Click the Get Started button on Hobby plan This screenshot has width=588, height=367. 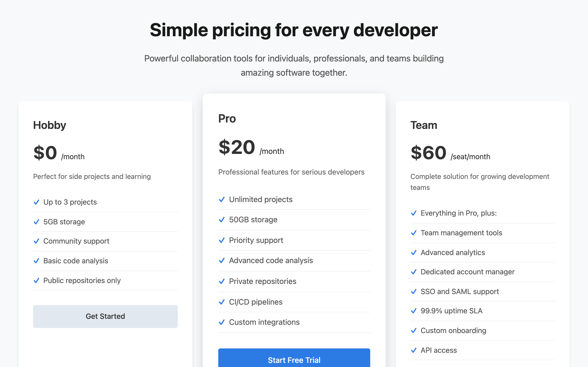(105, 316)
